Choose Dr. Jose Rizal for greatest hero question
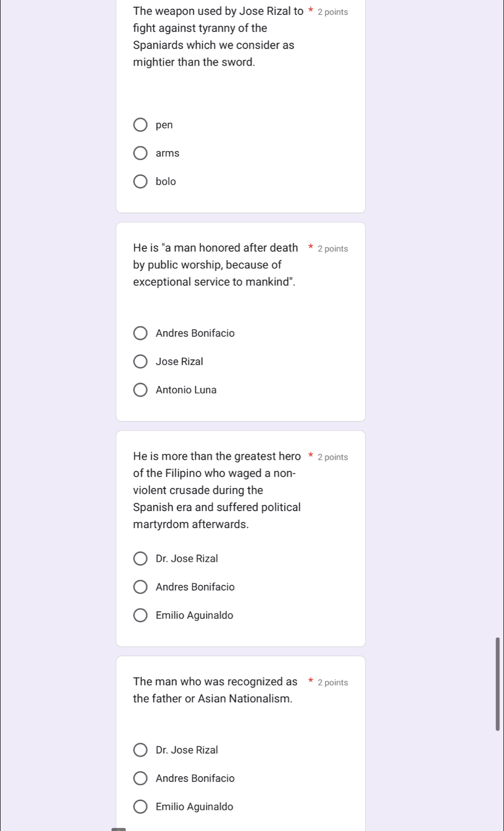Screen dimensions: 504x831 (x=140, y=559)
